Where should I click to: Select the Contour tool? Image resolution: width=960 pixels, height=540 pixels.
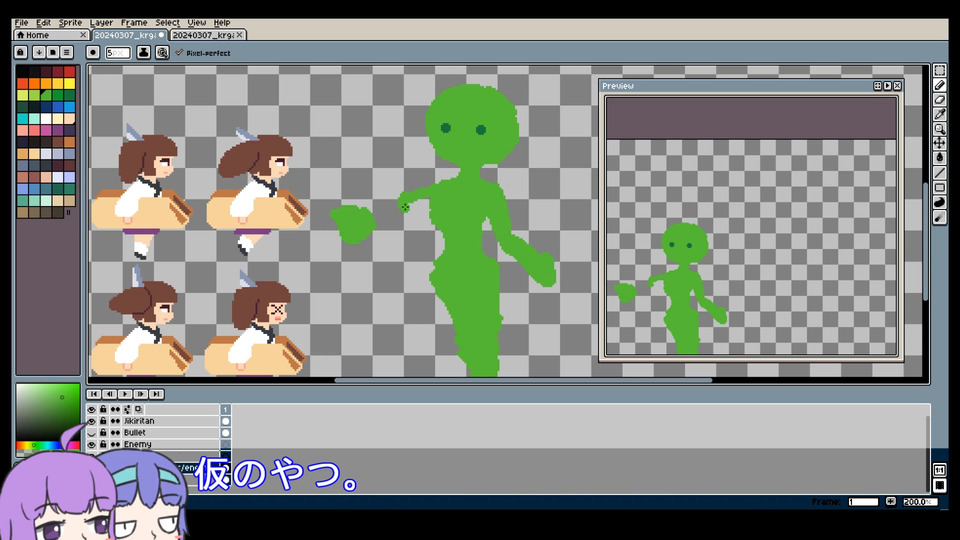(940, 203)
